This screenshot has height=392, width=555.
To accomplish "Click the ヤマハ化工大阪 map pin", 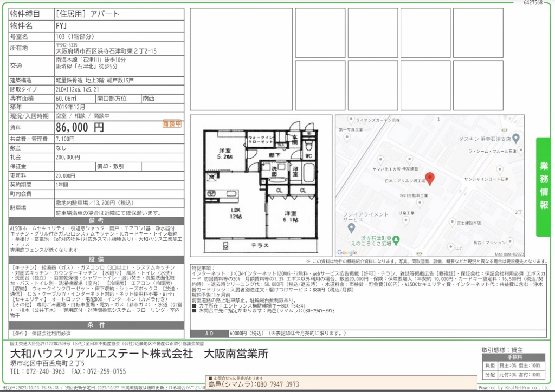I will tap(380, 160).
